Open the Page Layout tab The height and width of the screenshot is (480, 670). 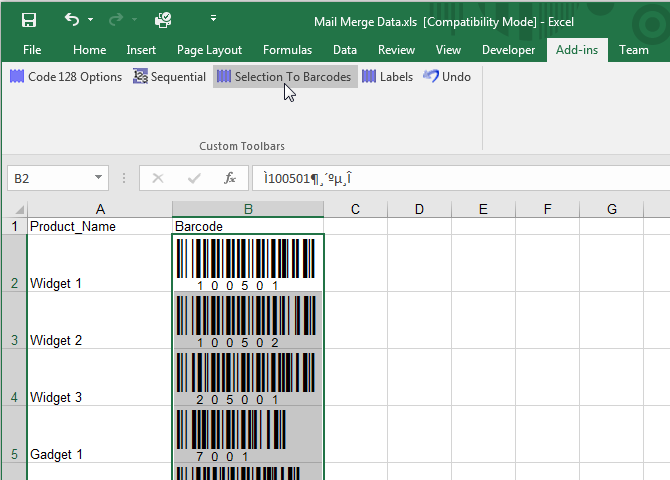click(209, 50)
